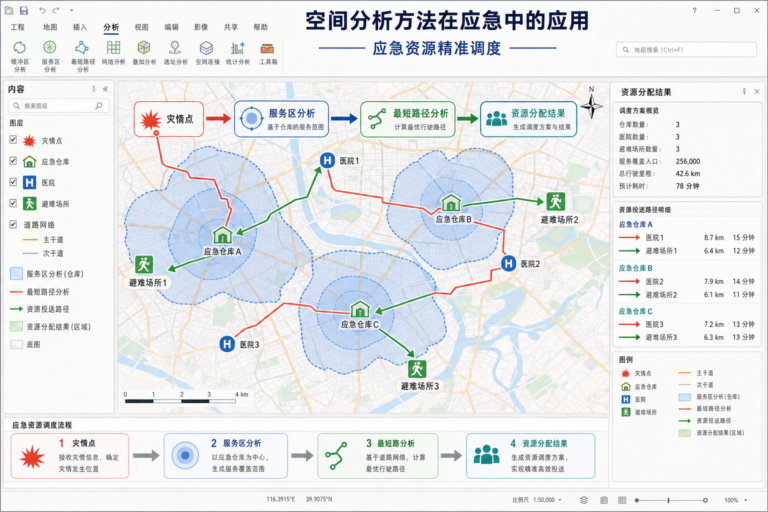Switch to the 视图 tab
Screen dimensions: 768x512
point(142,27)
